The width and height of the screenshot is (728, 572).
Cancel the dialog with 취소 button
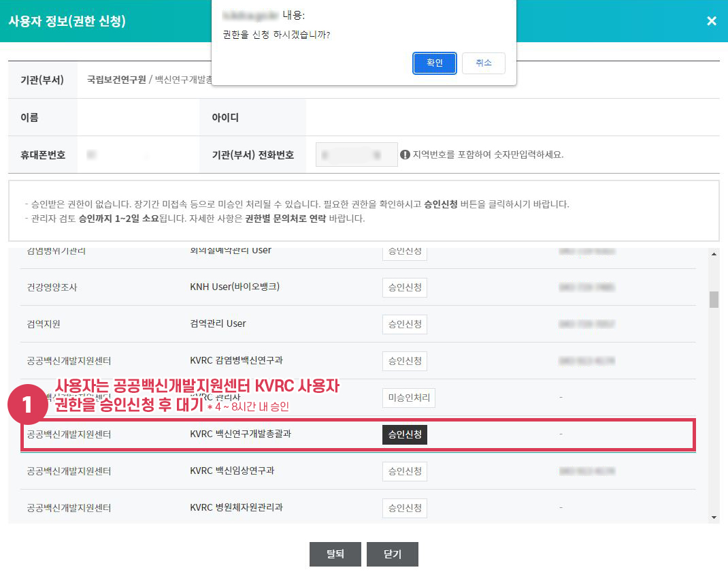coord(483,63)
